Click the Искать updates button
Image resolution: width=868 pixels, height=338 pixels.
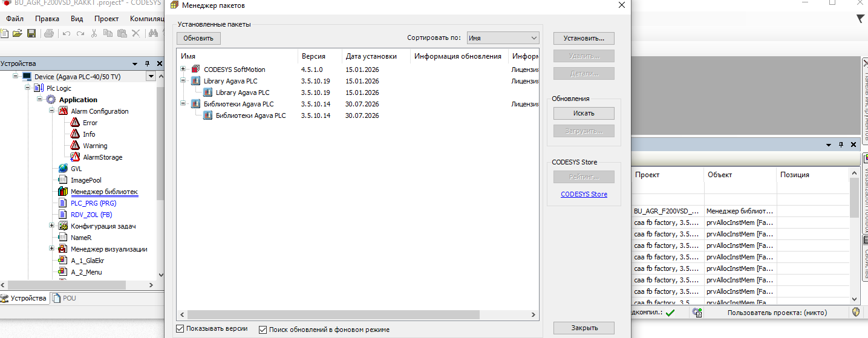[x=584, y=113]
